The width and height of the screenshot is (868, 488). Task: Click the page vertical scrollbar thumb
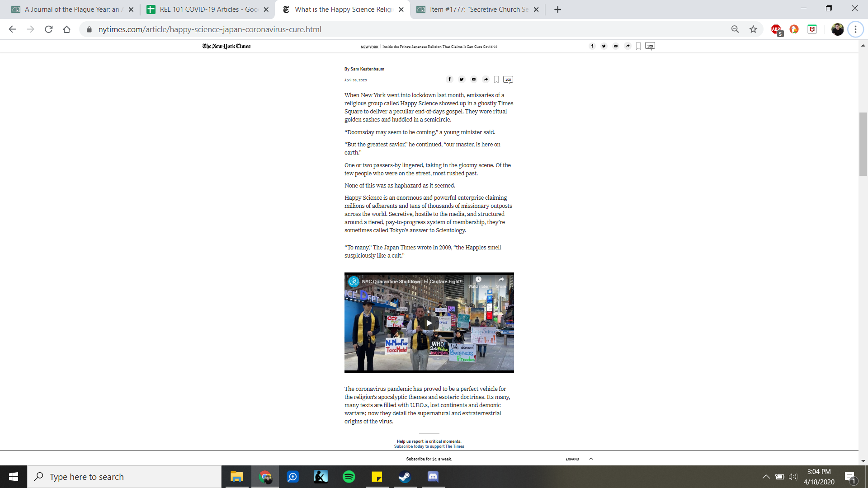click(x=863, y=144)
